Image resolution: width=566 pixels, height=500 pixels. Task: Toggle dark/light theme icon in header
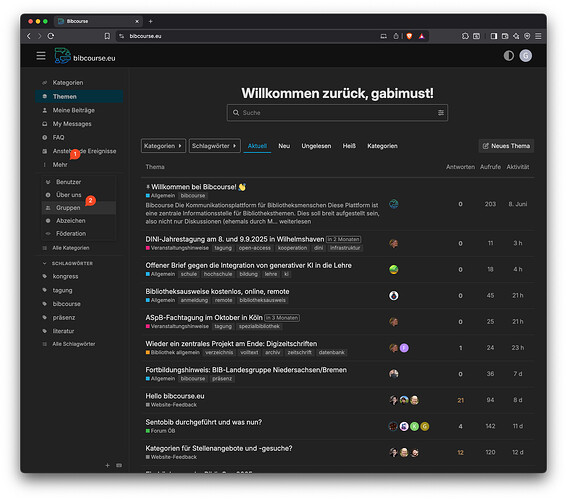(x=509, y=56)
